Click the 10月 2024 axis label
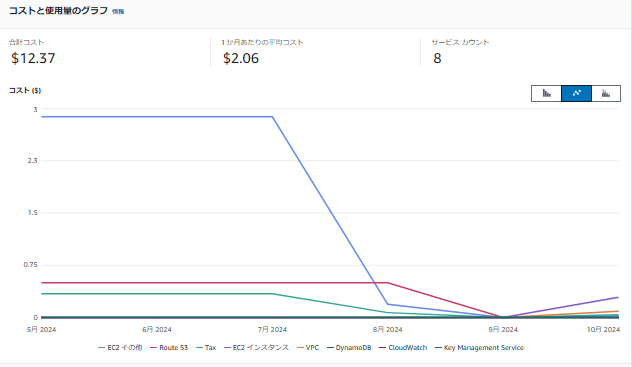 tap(603, 330)
